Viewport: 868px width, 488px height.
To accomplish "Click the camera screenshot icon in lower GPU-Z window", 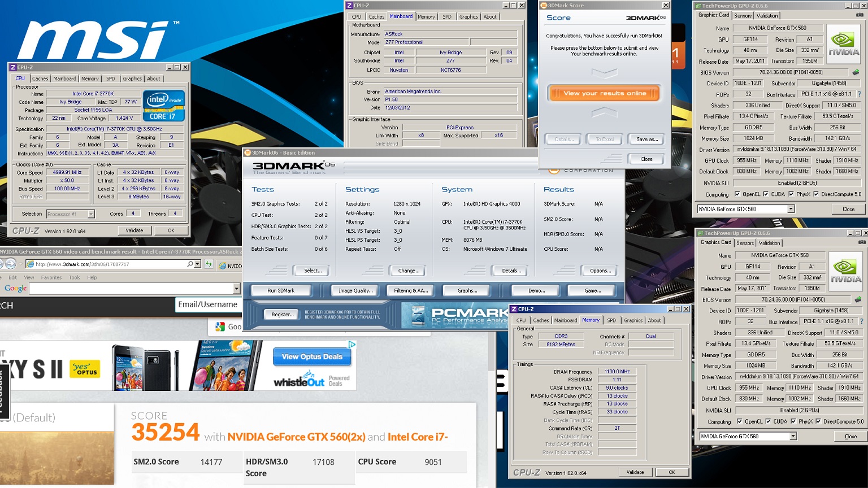I will point(862,242).
